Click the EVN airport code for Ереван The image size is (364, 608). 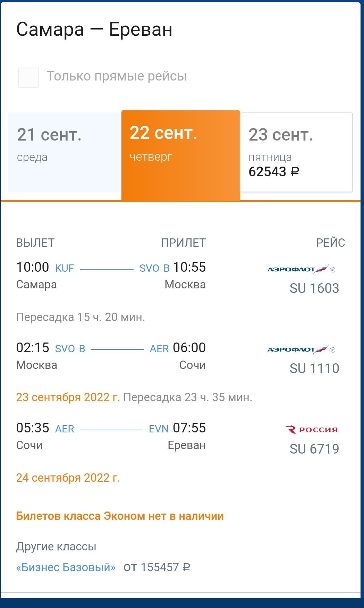[x=159, y=429]
